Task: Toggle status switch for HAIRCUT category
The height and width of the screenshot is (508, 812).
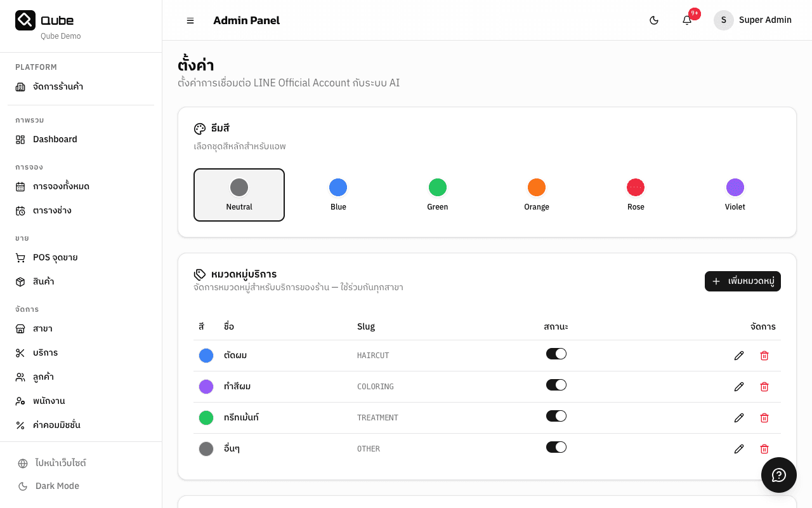Action: (556, 354)
